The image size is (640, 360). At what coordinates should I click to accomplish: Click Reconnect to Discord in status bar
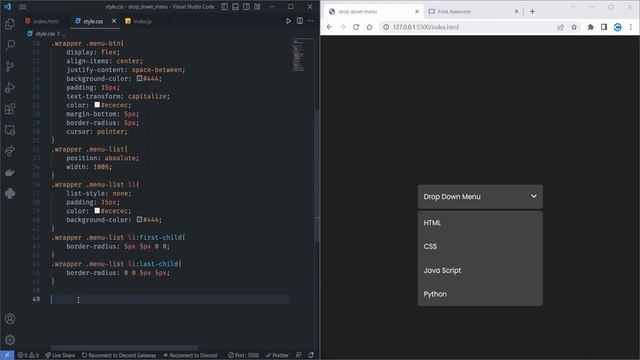pos(190,355)
